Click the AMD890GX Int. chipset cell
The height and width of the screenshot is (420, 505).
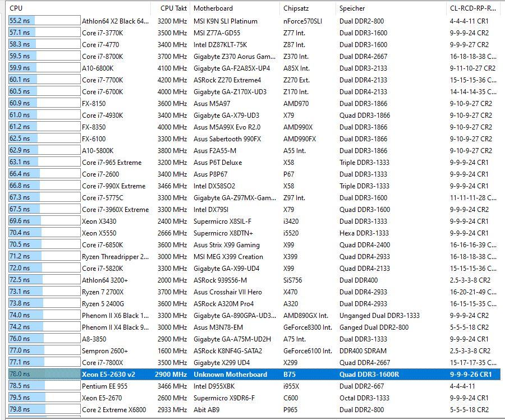coord(306,315)
